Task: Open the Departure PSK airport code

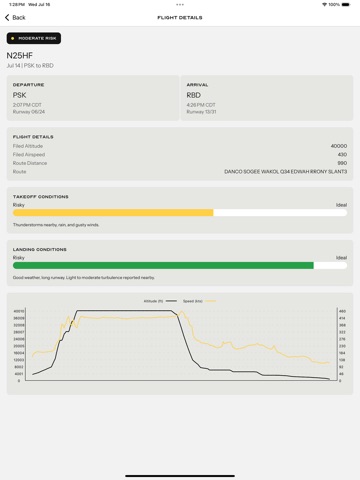Action: tap(19, 95)
